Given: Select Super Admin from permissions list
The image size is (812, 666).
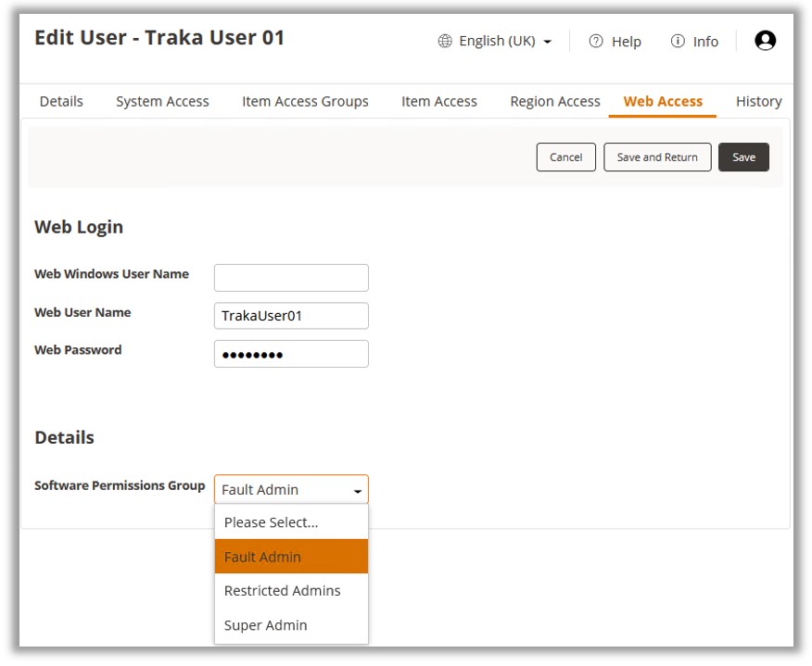Looking at the screenshot, I should click(x=265, y=625).
